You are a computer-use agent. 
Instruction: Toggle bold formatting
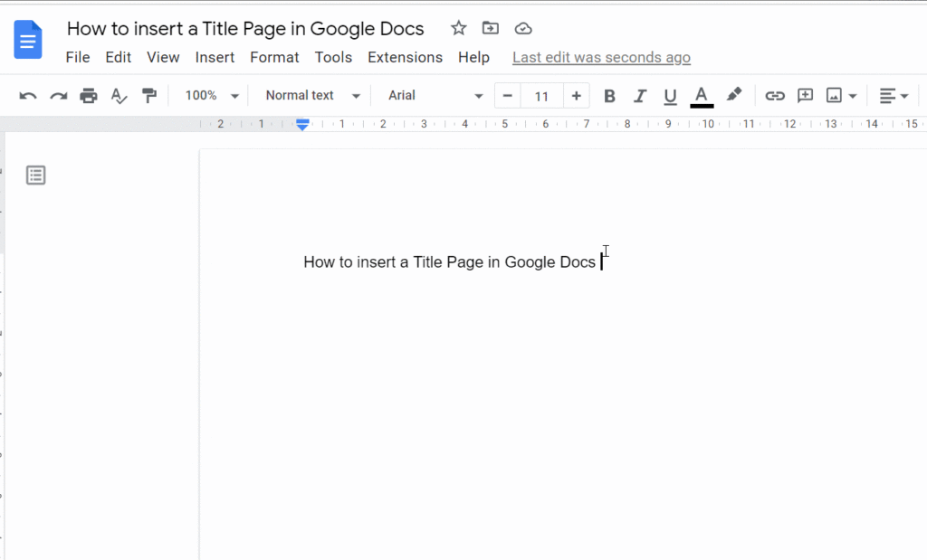(x=609, y=95)
